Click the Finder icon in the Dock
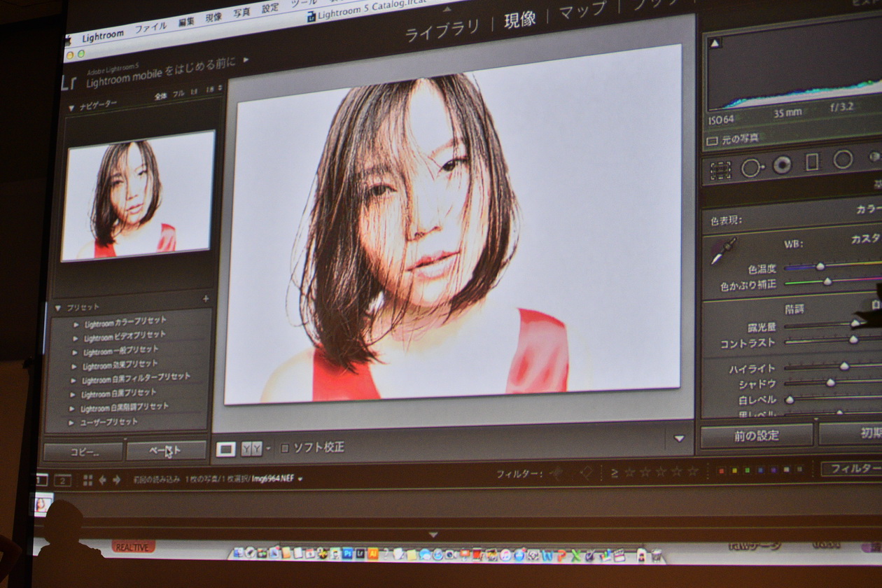The width and height of the screenshot is (882, 588). [238, 554]
